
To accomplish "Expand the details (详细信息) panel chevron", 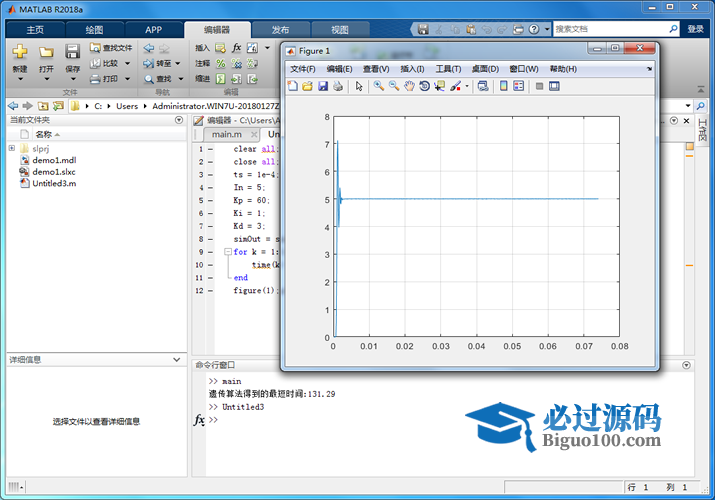I will click(x=177, y=360).
